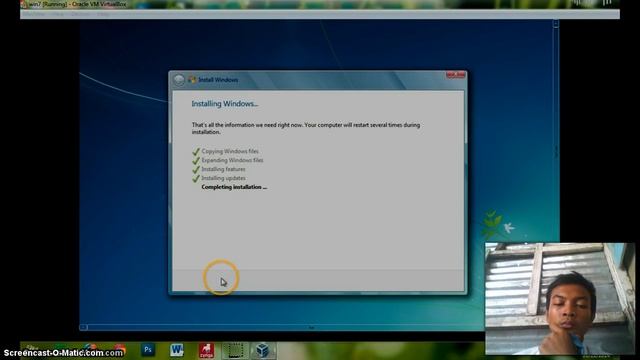Click the "Completing installation ..." step text
Viewport: 640px width, 360px height.
point(234,187)
